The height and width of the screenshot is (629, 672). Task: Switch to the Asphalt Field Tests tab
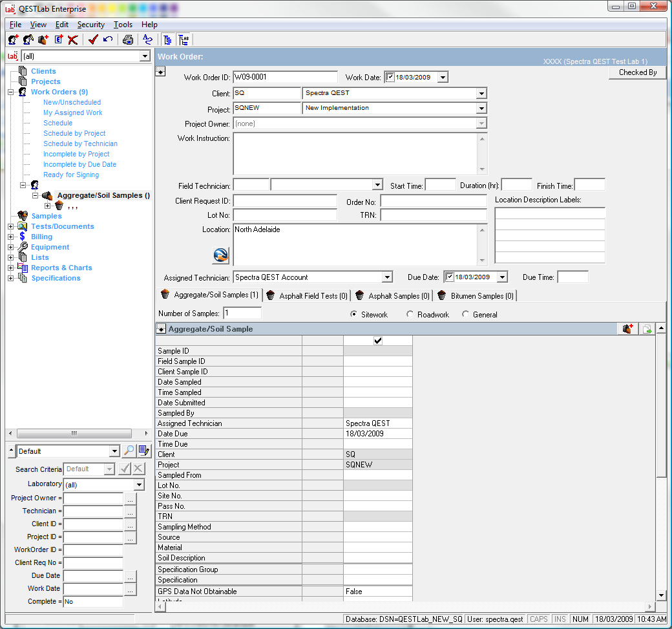pyautogui.click(x=308, y=296)
